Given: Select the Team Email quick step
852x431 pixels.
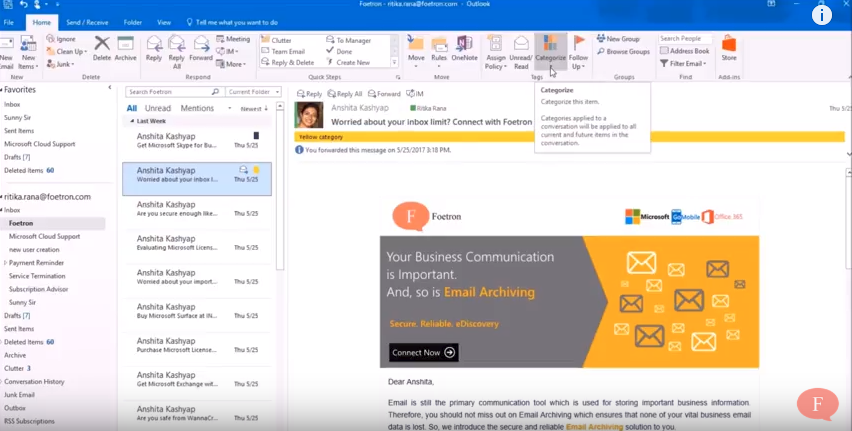Looking at the screenshot, I should (x=283, y=52).
